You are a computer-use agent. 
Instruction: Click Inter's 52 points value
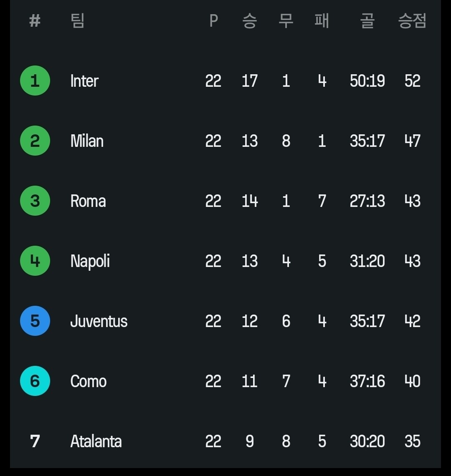tap(412, 81)
